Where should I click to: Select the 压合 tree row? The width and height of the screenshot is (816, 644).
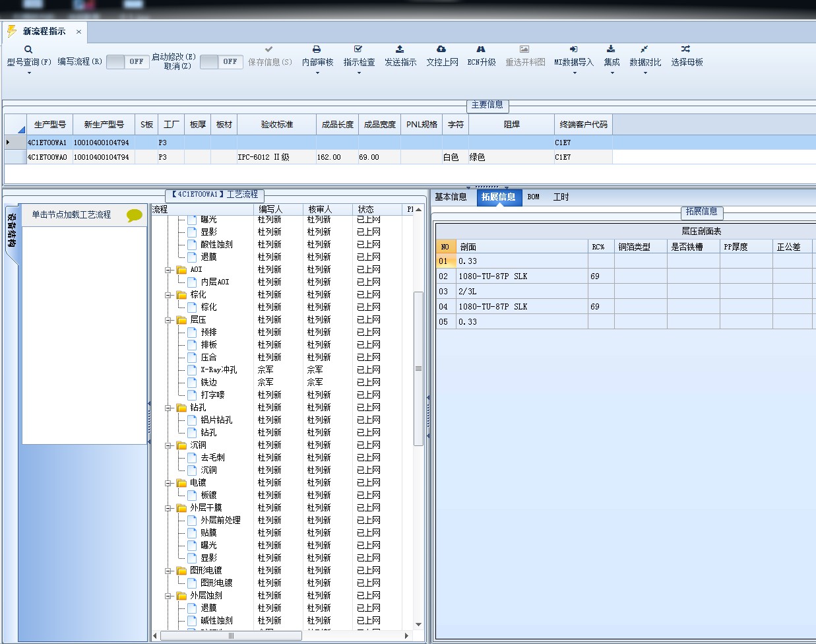(208, 358)
